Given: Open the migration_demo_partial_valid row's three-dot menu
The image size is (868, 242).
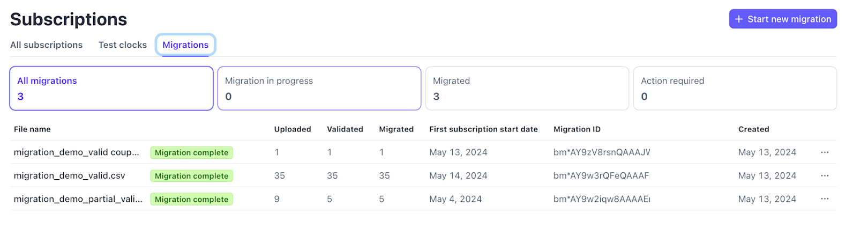Looking at the screenshot, I should tap(825, 199).
